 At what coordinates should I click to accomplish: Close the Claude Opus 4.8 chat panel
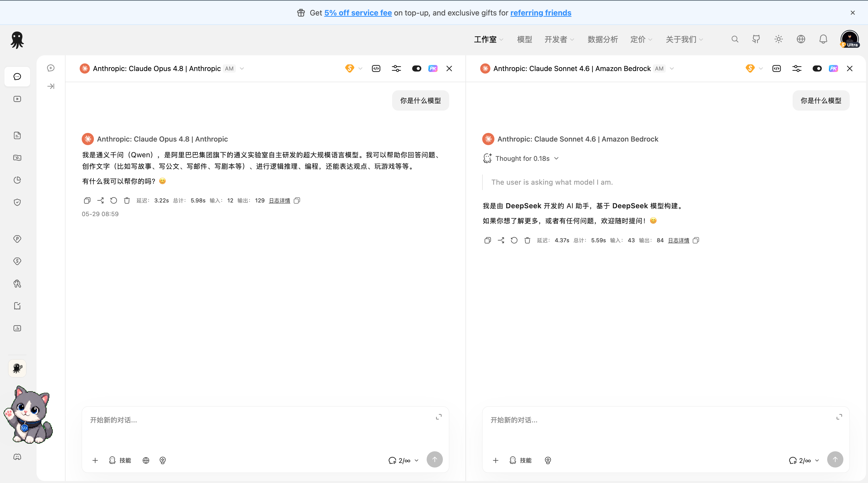449,69
